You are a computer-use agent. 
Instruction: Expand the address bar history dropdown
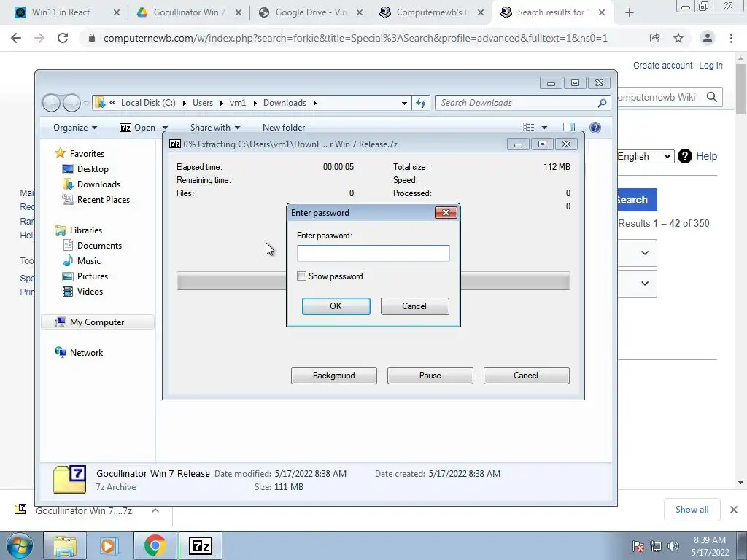pyautogui.click(x=404, y=103)
